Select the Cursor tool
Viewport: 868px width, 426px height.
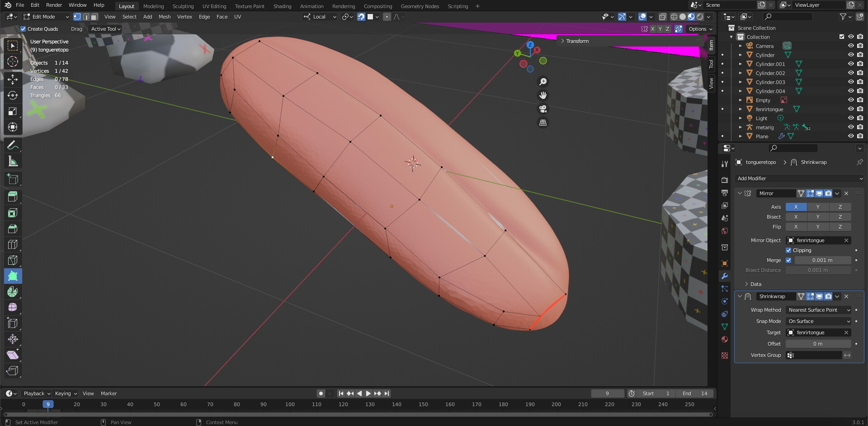pyautogui.click(x=13, y=62)
